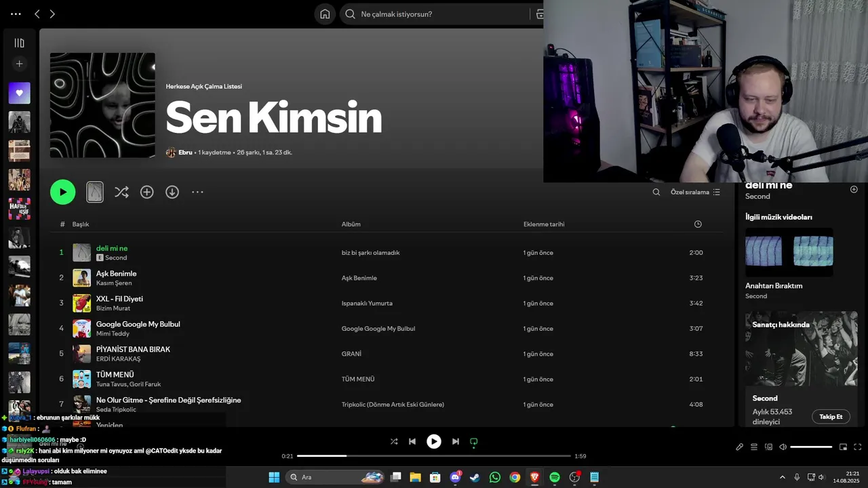Open album 'Tripkolic (Dönme Artık Eski Günlere)'

[393, 405]
